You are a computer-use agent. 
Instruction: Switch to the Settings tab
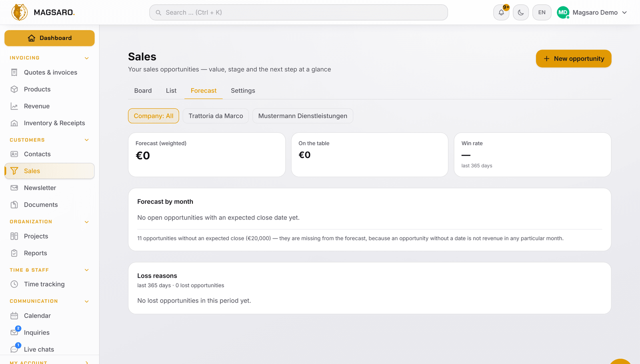coord(243,91)
